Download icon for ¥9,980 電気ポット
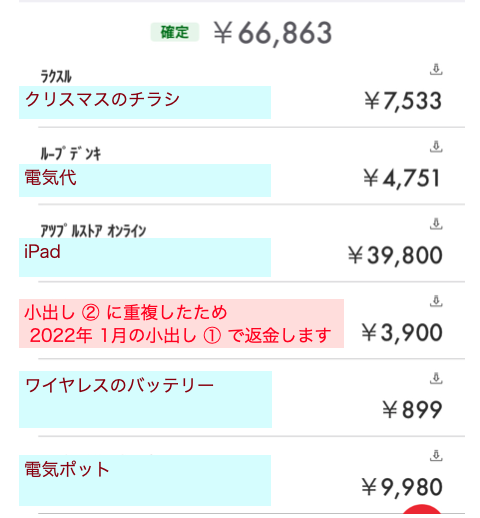Screen dimensions: 480x518 coord(436,456)
